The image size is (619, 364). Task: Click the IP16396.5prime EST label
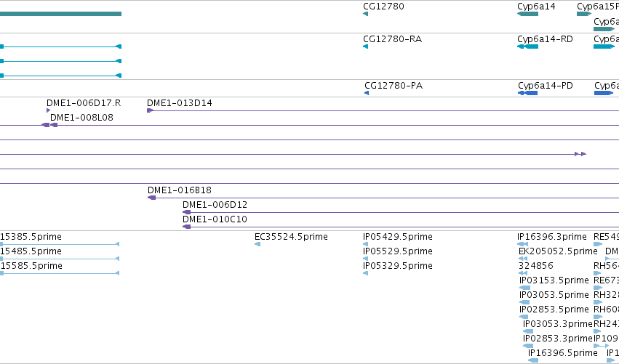point(562,353)
